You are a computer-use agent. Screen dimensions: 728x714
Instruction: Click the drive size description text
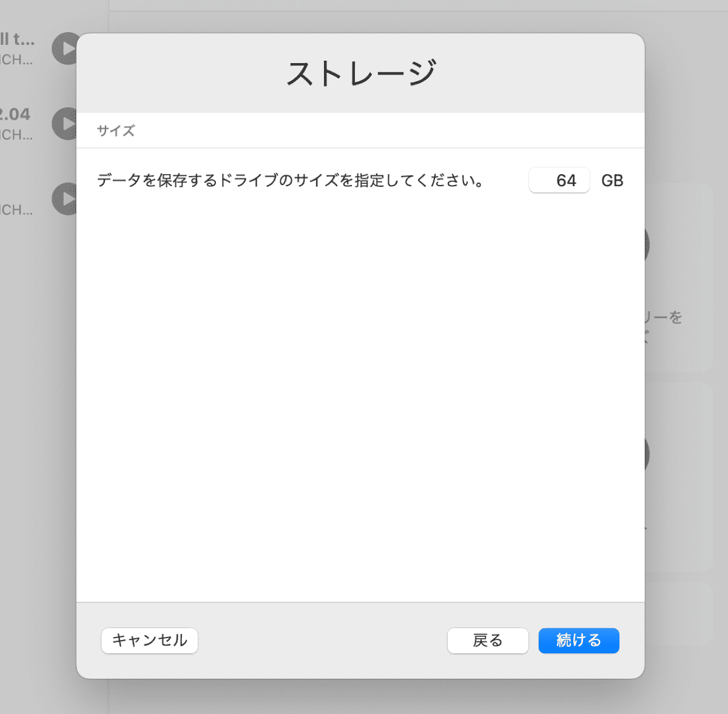point(290,181)
